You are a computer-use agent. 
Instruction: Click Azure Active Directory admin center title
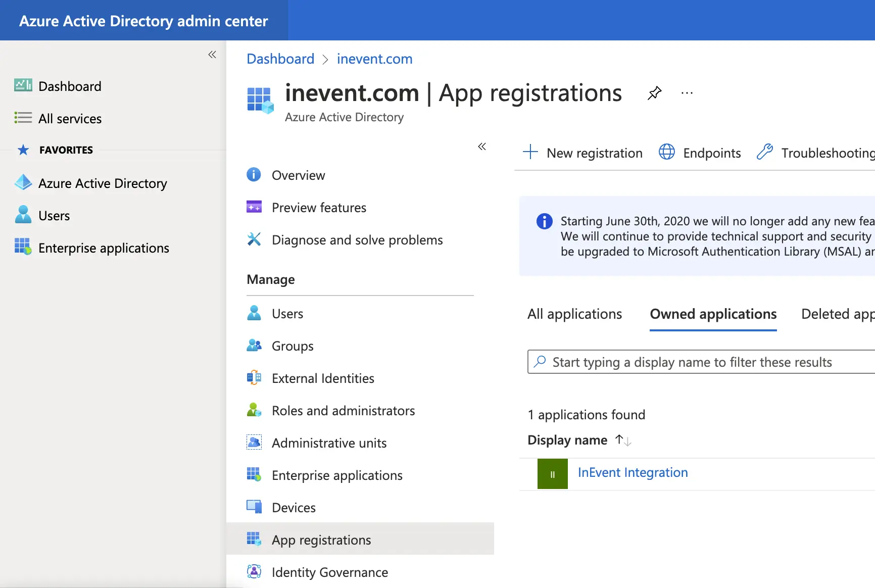pos(143,21)
